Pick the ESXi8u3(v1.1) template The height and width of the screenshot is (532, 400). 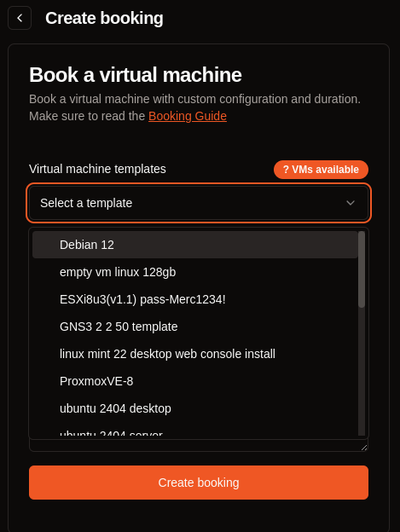pyautogui.click(x=195, y=299)
